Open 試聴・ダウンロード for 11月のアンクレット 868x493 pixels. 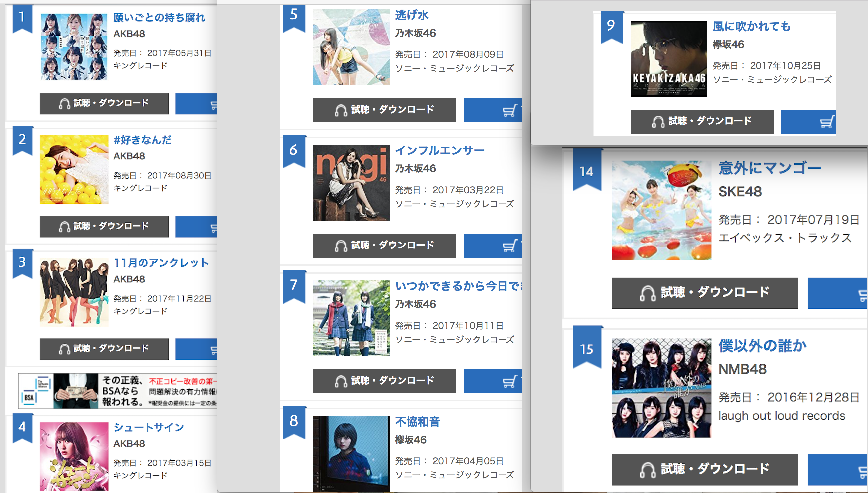[104, 349]
